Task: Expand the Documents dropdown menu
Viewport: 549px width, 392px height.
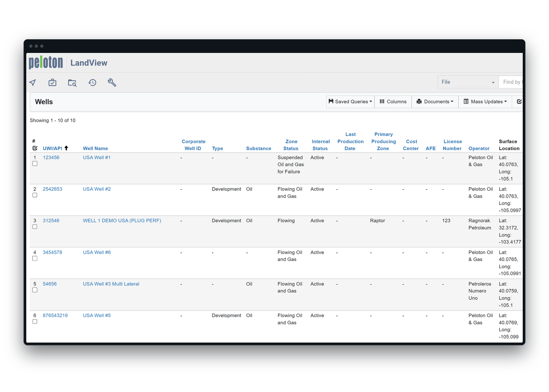Action: point(435,102)
